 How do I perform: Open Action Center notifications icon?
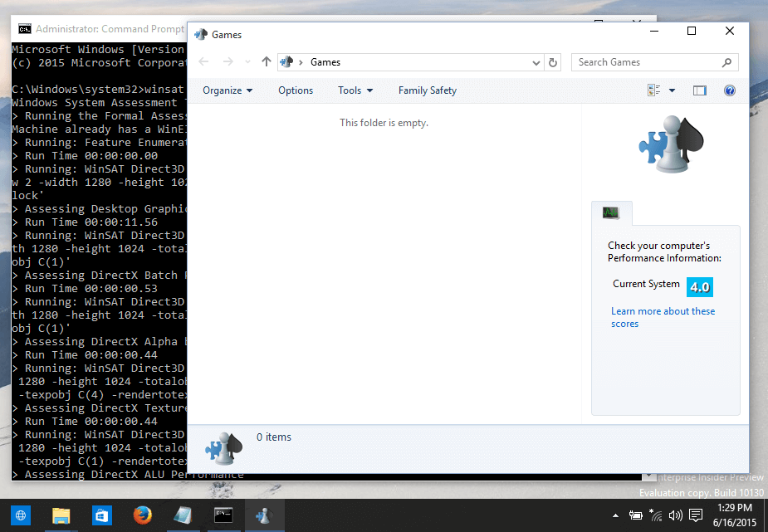coord(696,515)
